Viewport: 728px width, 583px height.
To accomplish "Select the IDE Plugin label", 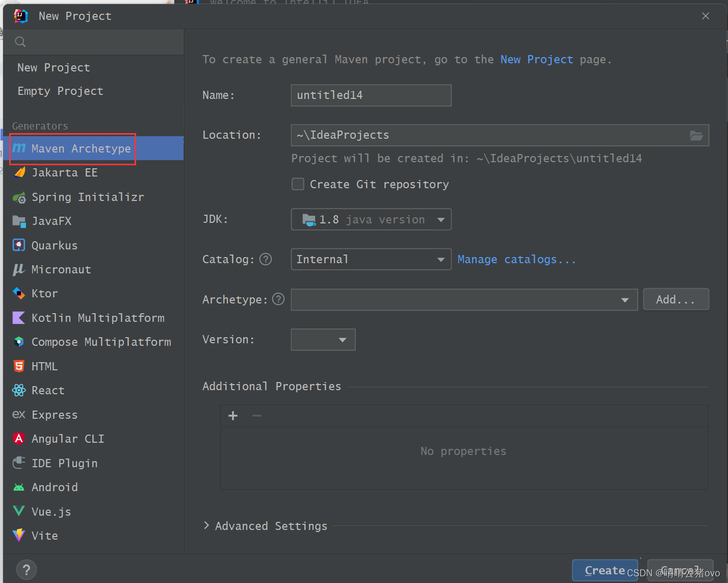I will pos(64,463).
